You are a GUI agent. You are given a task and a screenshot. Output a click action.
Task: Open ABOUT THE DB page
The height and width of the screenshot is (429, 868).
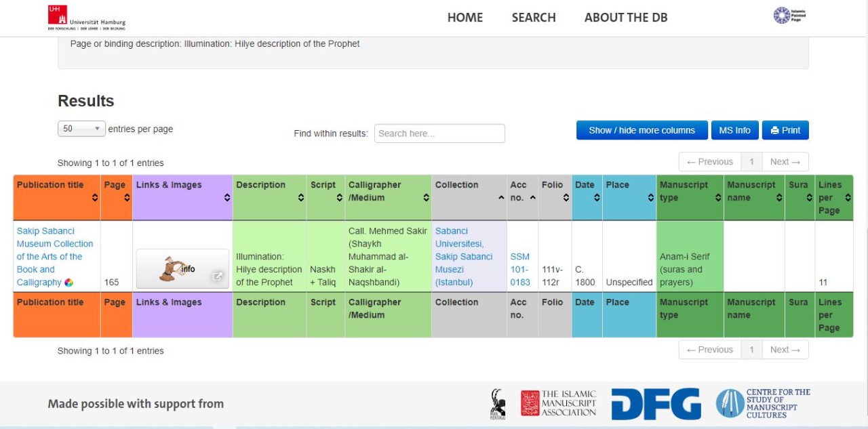point(626,18)
